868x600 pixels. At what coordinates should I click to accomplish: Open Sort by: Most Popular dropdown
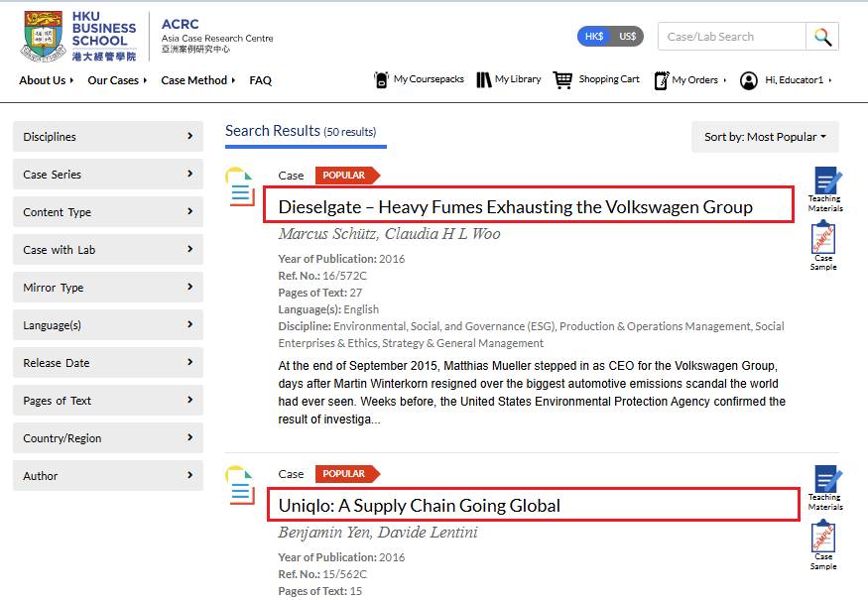[x=765, y=137]
